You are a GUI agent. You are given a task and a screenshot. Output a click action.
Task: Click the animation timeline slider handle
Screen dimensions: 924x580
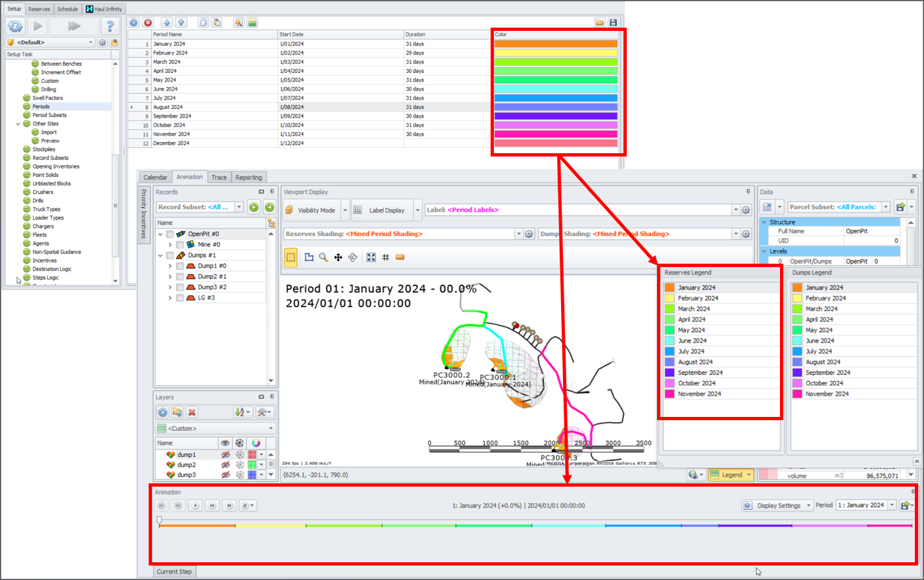(x=159, y=521)
